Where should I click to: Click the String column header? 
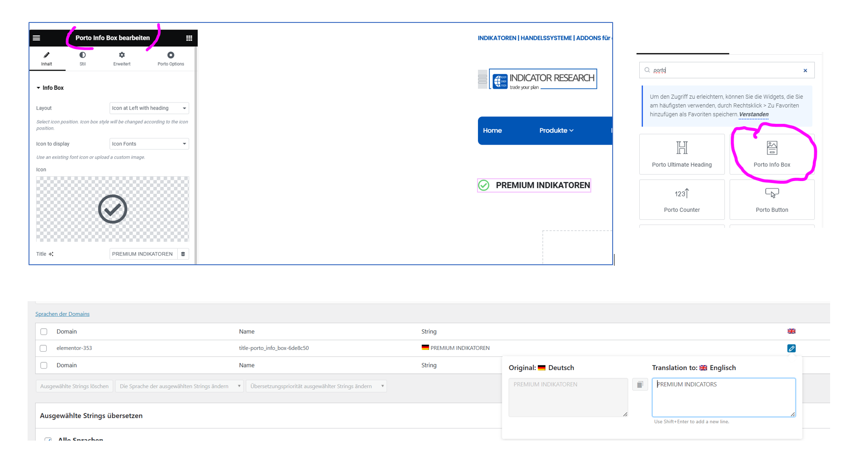click(x=429, y=332)
